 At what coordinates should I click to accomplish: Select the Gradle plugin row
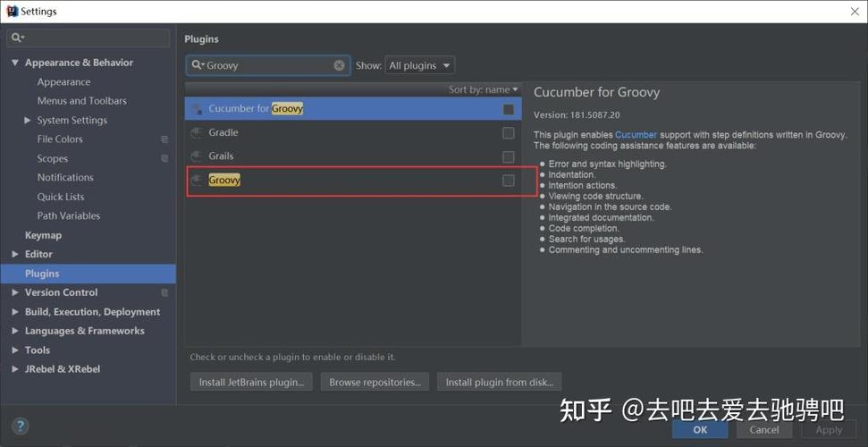coord(353,133)
